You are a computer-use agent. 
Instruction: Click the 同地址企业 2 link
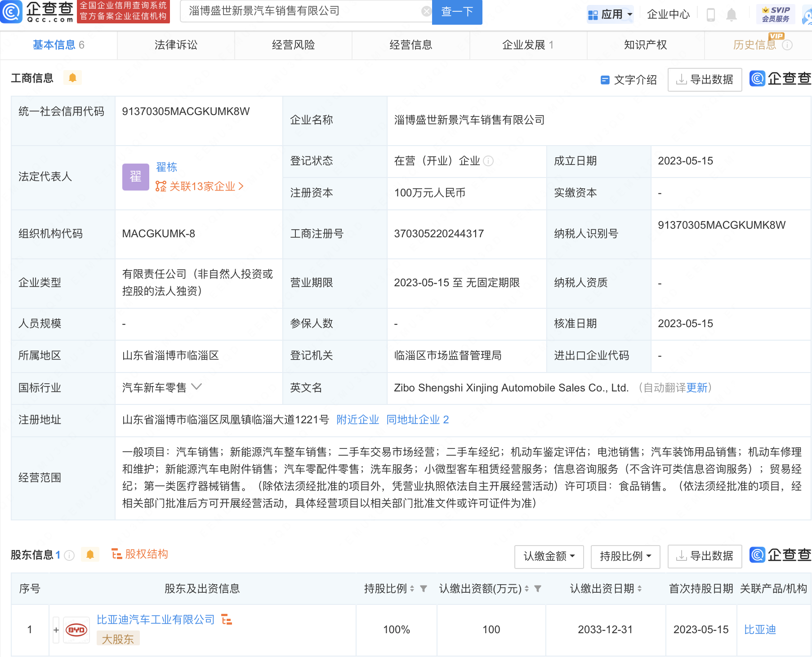click(418, 420)
